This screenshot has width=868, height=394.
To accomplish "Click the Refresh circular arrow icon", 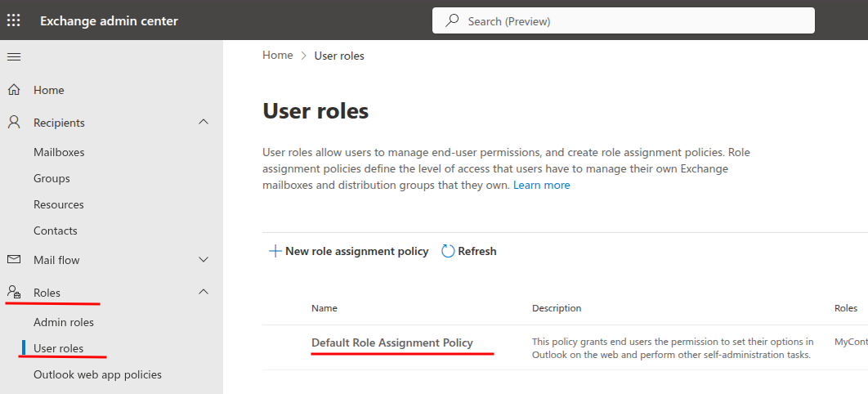I will [448, 251].
